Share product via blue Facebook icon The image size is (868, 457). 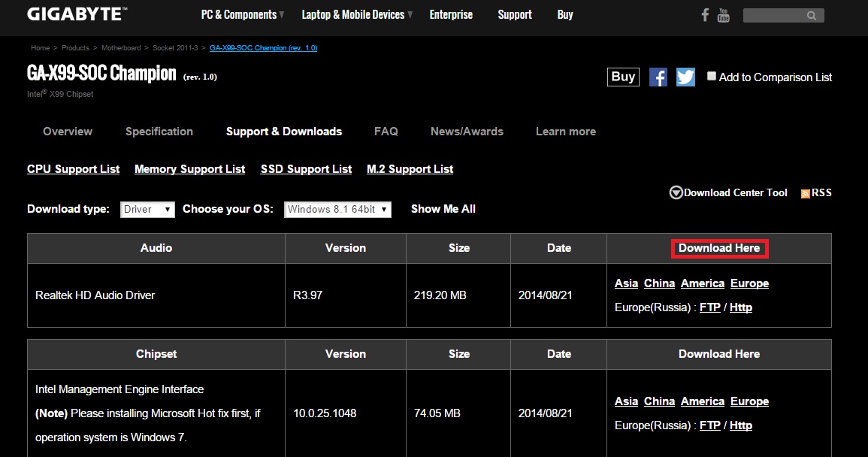click(658, 77)
